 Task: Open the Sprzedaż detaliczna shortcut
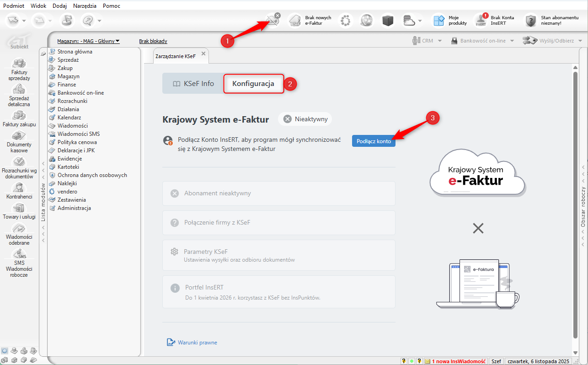pyautogui.click(x=20, y=96)
